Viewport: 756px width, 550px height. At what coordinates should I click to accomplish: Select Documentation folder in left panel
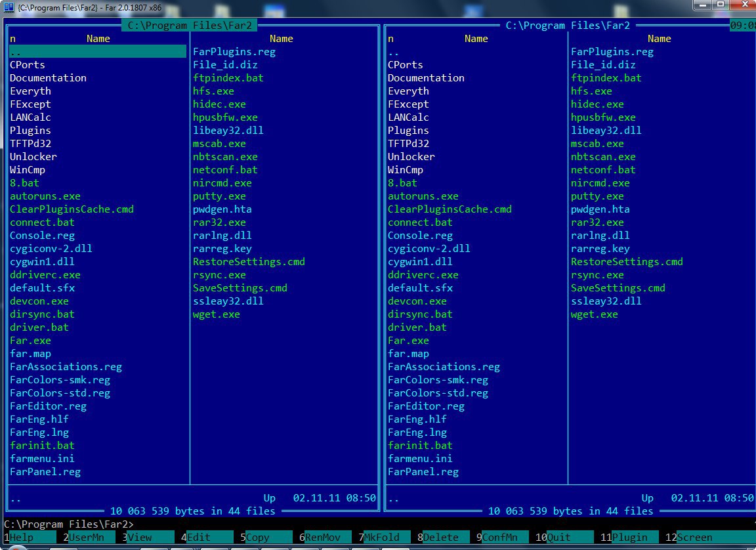pyautogui.click(x=48, y=77)
